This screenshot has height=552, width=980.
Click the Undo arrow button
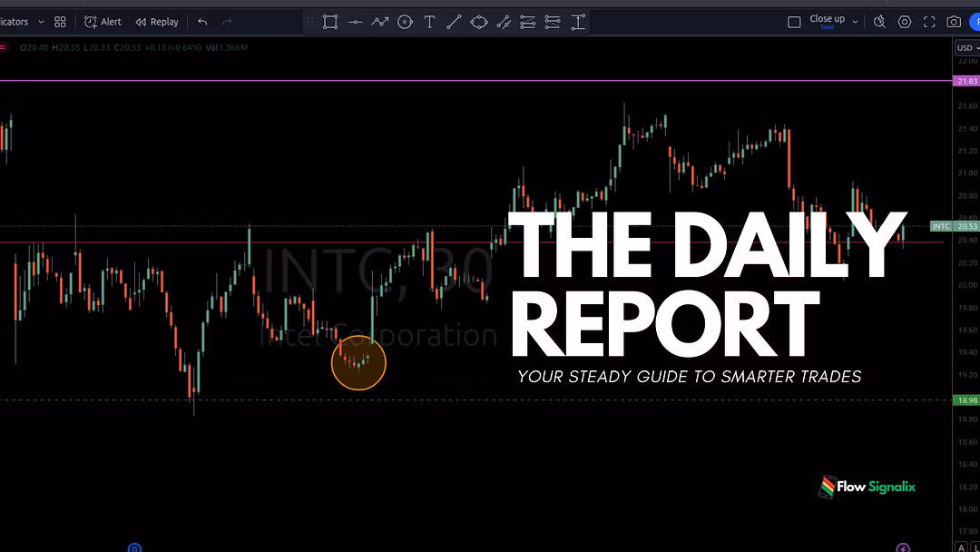(202, 22)
